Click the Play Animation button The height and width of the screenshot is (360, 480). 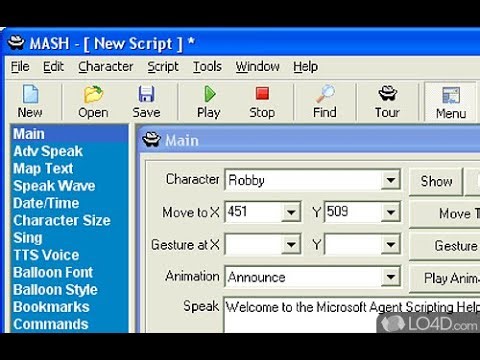[x=445, y=278]
